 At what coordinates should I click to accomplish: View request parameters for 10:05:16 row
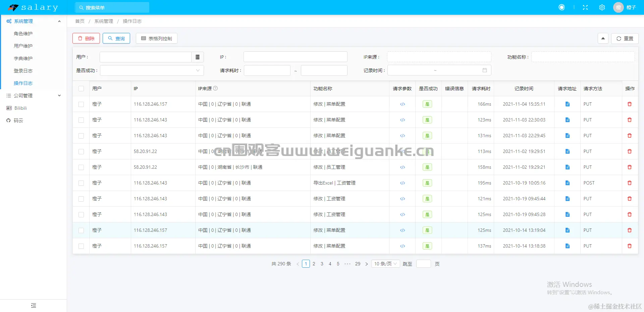click(x=402, y=183)
